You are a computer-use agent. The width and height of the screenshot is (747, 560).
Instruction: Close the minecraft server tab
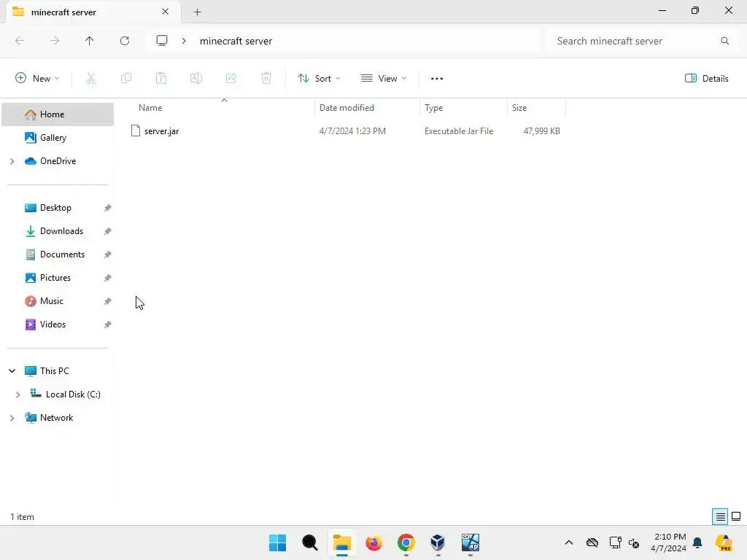166,12
